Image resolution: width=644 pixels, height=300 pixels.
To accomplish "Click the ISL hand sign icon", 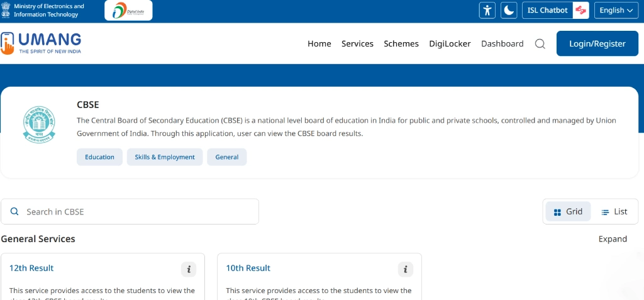I will [x=580, y=10].
